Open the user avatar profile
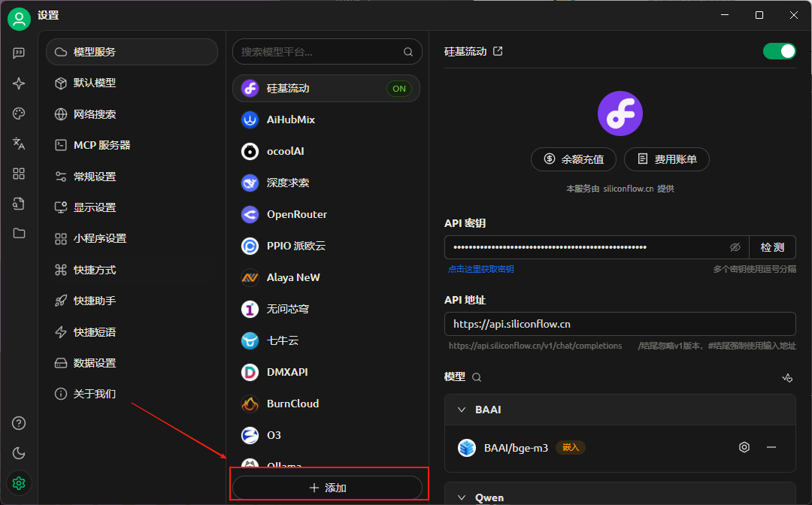The width and height of the screenshot is (812, 505). click(19, 19)
